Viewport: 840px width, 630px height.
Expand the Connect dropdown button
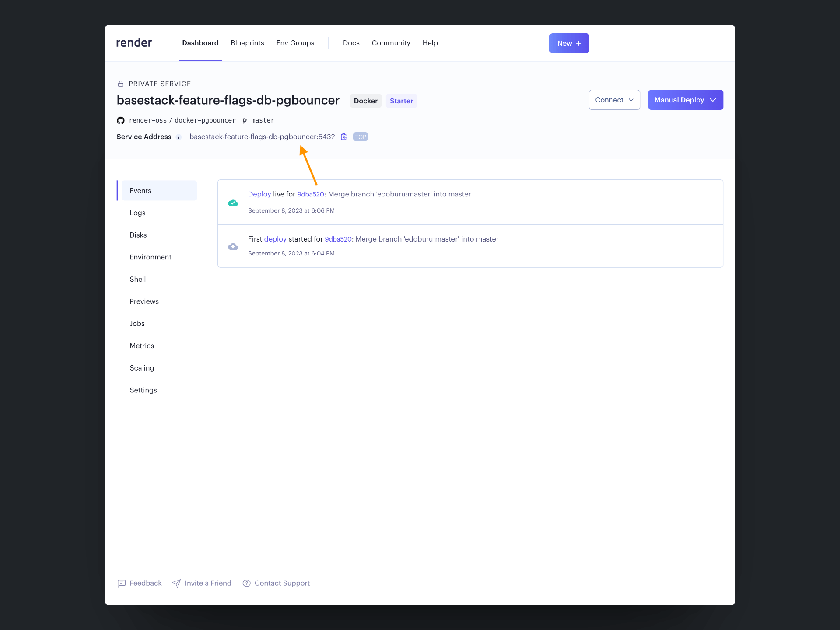coord(613,99)
